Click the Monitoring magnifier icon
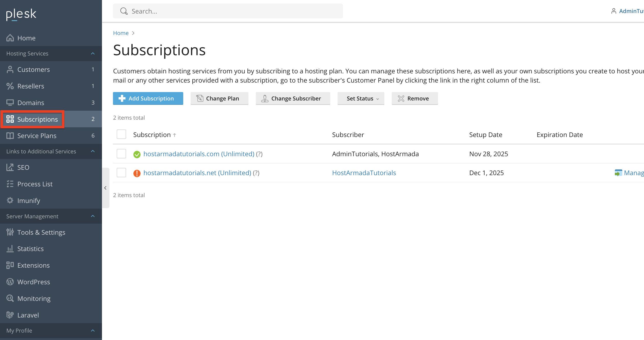 click(10, 299)
